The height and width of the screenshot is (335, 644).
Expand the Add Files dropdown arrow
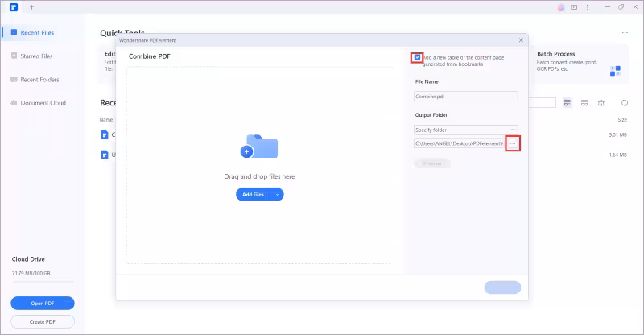(x=277, y=194)
